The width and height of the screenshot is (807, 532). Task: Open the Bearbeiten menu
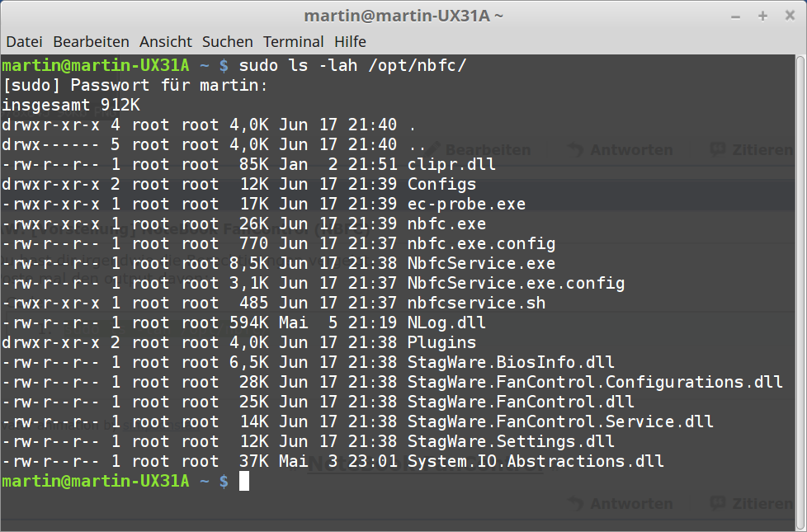91,41
